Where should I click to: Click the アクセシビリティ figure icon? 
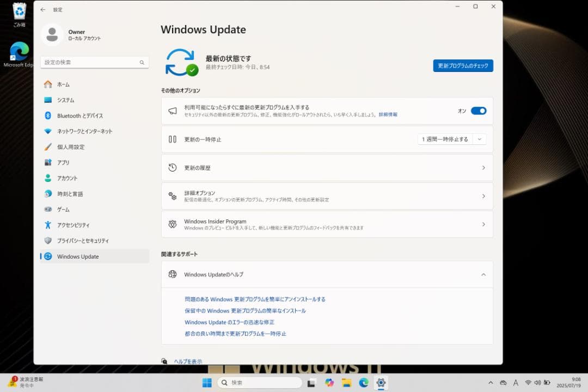48,225
